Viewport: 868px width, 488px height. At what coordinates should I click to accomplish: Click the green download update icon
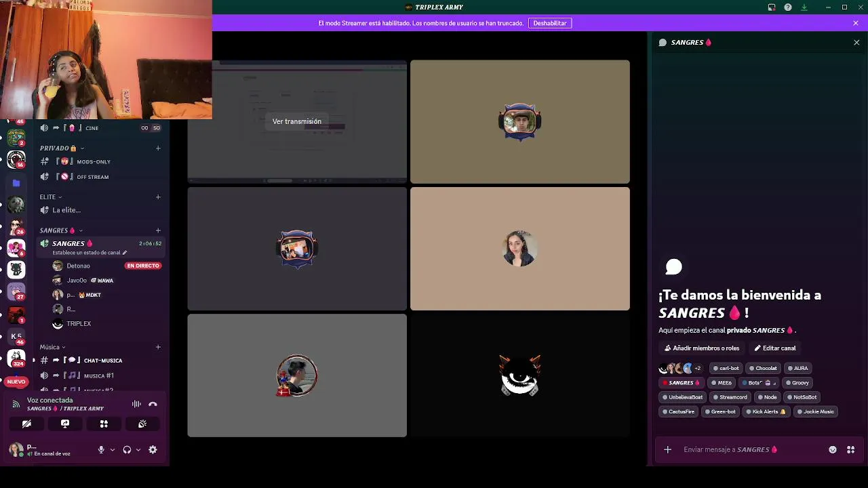[x=804, y=7]
